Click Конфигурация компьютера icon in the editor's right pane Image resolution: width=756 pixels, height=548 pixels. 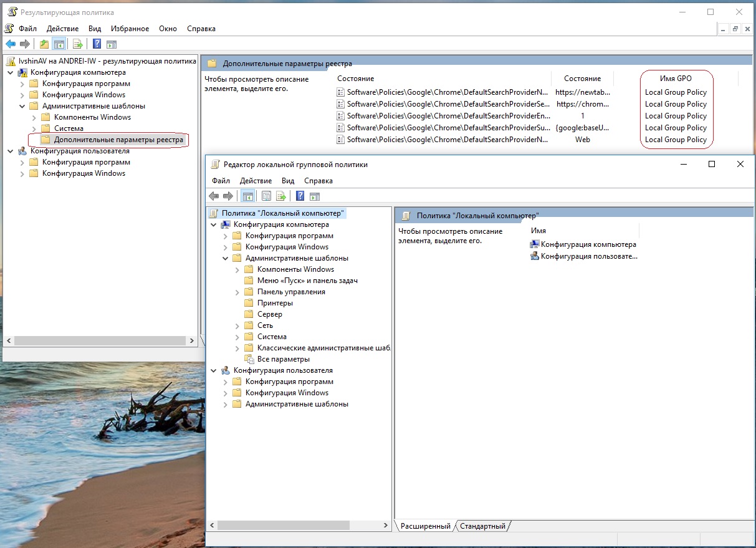point(535,244)
